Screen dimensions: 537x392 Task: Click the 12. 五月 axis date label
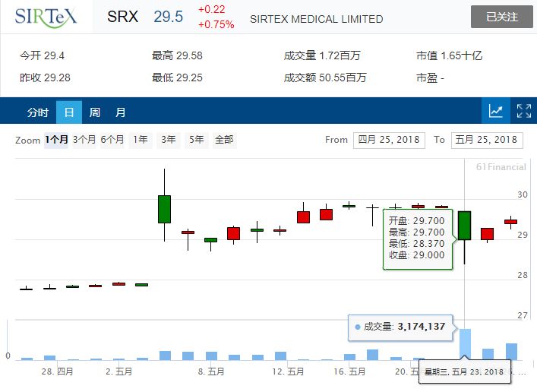pyautogui.click(x=288, y=371)
